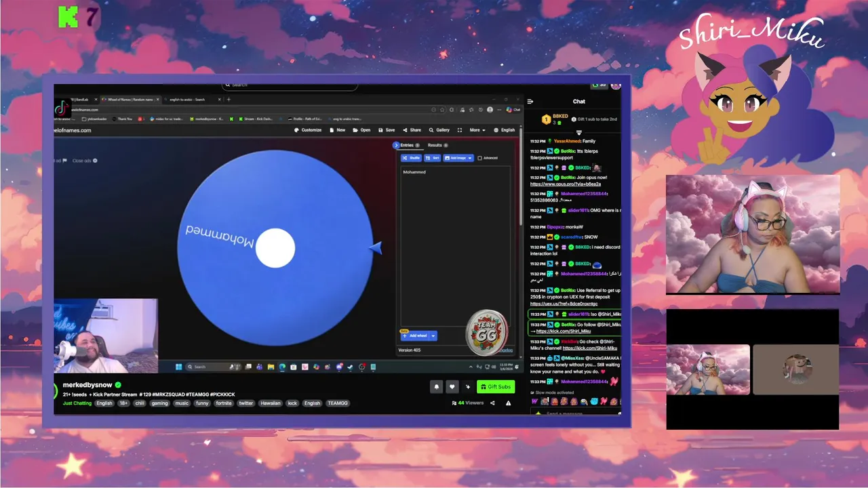Screen dimensions: 868x488
Task: Open the Wheel of Names browser tab
Action: [x=131, y=100]
